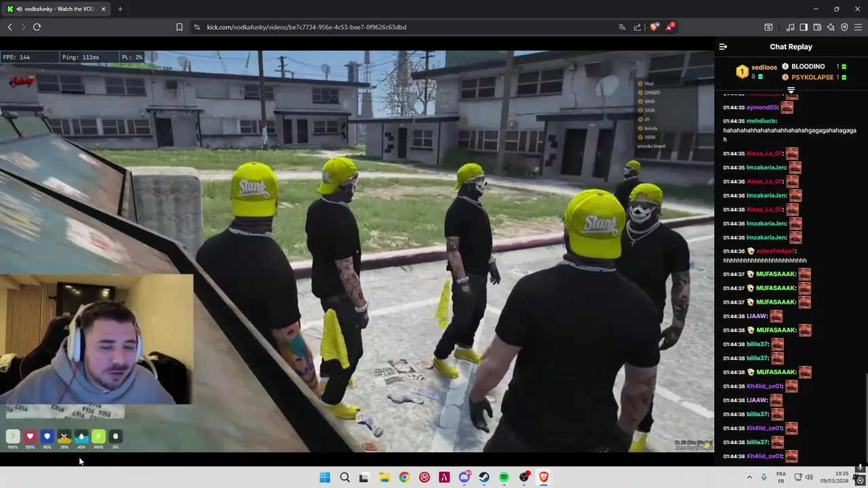Open Task View on taskbar
Viewport: 868px width, 488px height.
click(x=363, y=477)
